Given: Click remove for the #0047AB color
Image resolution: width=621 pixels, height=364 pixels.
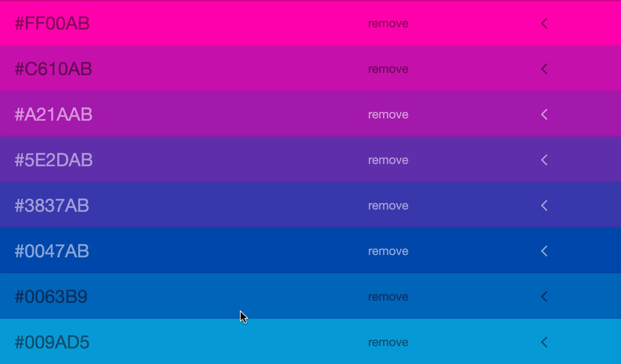Looking at the screenshot, I should click(x=388, y=251).
